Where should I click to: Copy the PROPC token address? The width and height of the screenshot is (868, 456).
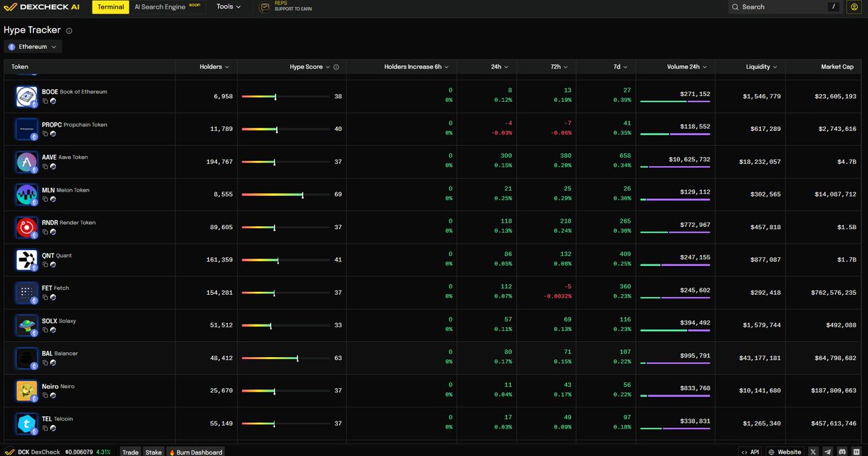(x=45, y=134)
